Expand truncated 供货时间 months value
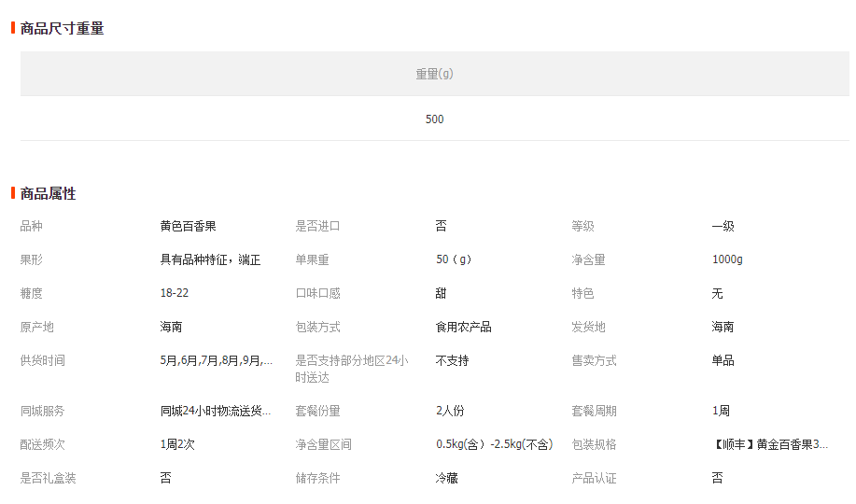The image size is (856, 504). pyautogui.click(x=217, y=361)
